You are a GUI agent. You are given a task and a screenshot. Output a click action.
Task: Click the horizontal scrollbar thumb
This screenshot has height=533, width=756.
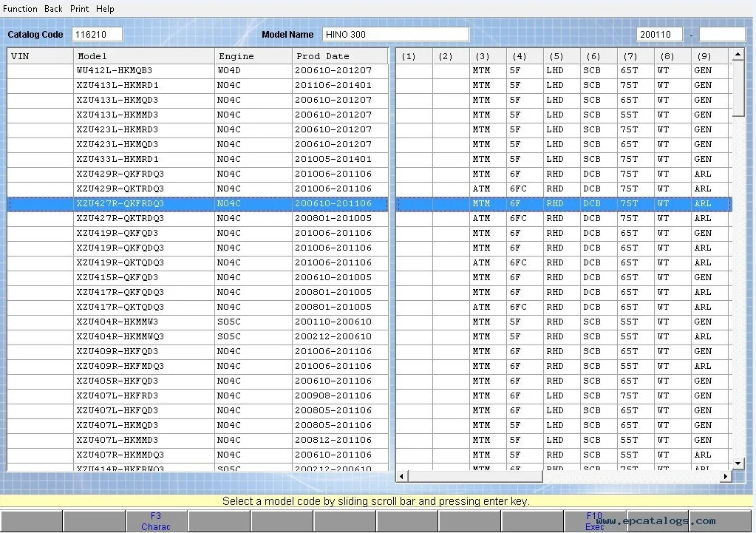pos(475,477)
